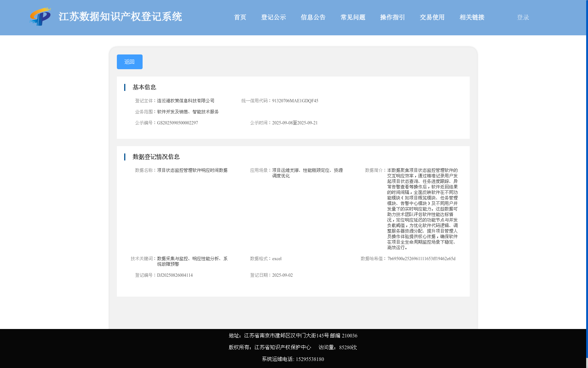588x368 pixels.
Task: Select registration date 2025-09-02
Action: point(282,275)
